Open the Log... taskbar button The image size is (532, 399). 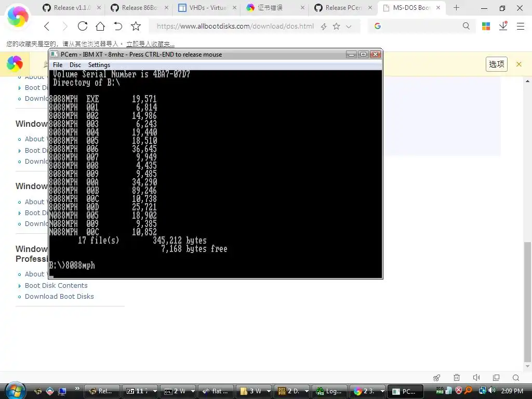(x=329, y=391)
